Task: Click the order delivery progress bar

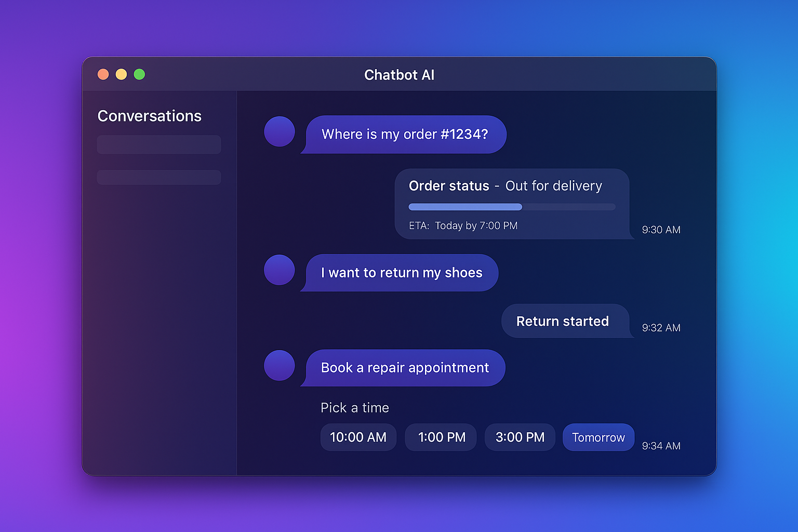Action: 512,207
